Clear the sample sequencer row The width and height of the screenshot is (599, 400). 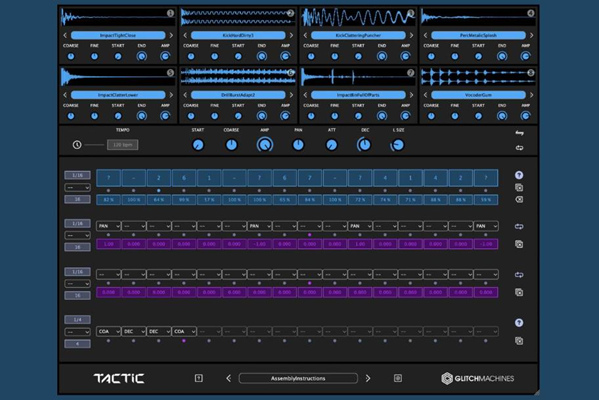click(519, 199)
